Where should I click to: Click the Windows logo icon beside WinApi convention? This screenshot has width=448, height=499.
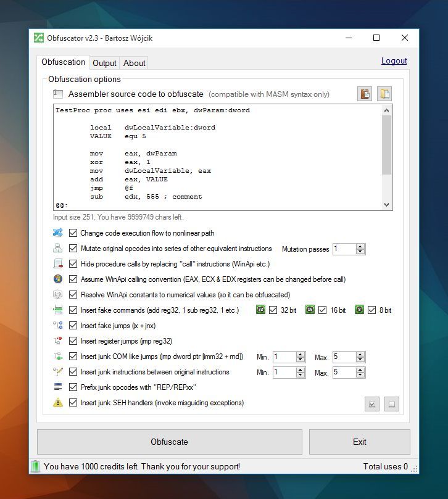[x=58, y=279]
